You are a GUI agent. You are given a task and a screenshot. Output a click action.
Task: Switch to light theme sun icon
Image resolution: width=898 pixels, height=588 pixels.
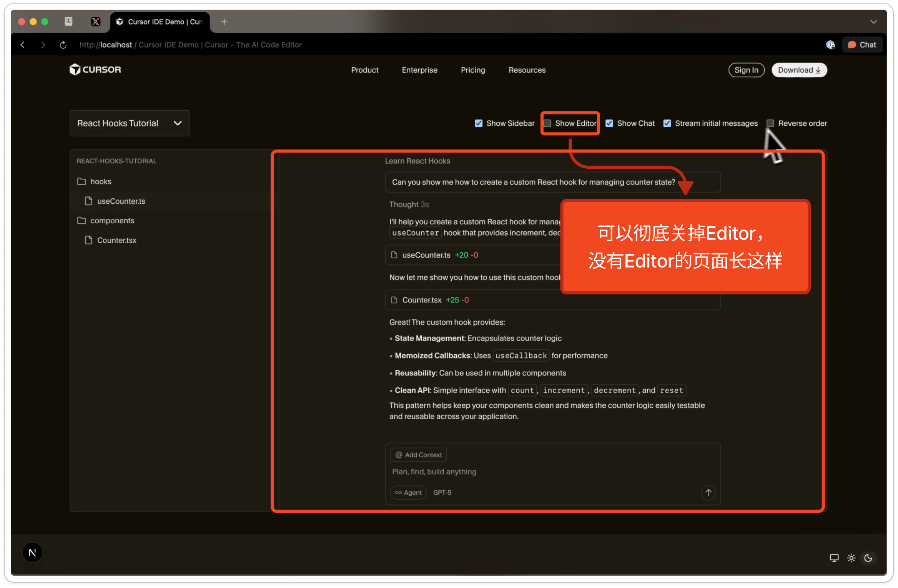tap(851, 558)
